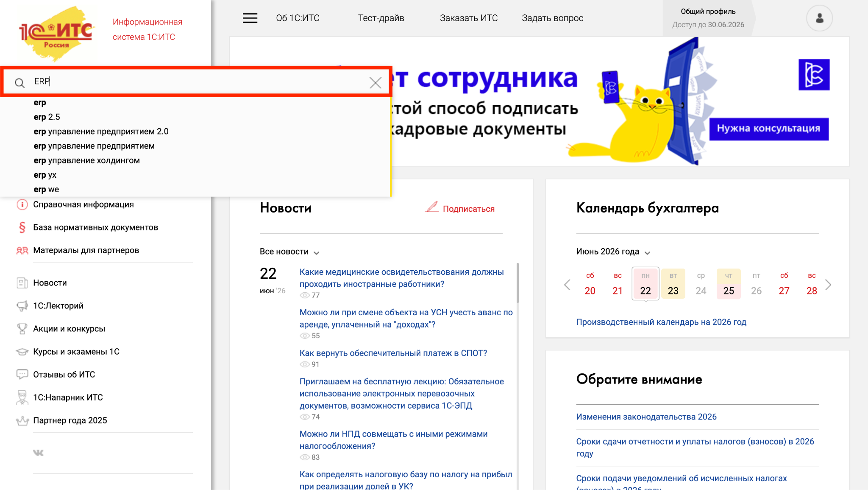This screenshot has height=490, width=868.
Task: Open Задать вопрос menu item
Action: coord(552,18)
